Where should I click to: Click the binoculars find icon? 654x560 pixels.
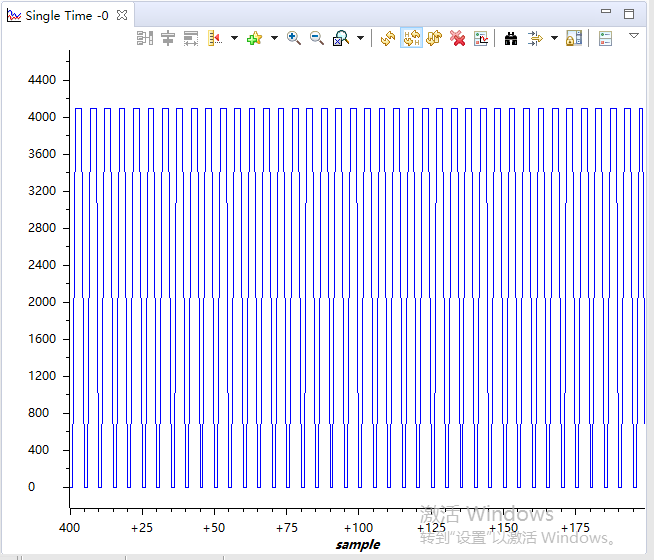point(511,38)
